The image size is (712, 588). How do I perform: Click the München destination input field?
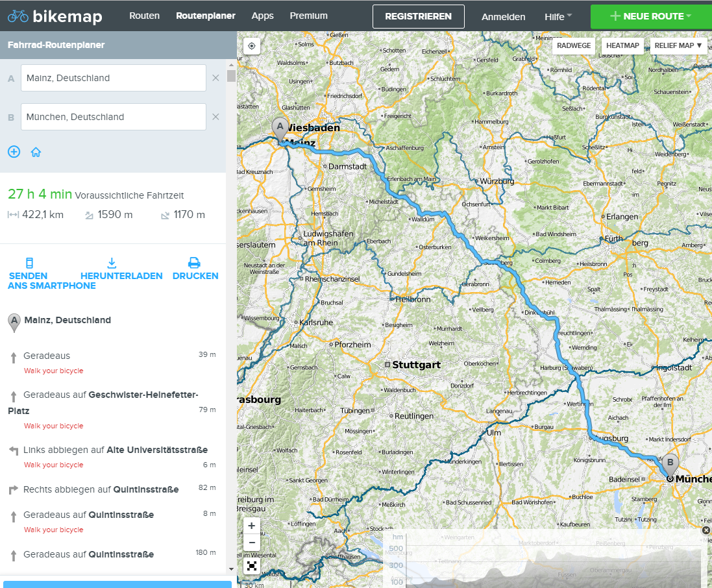(x=114, y=117)
